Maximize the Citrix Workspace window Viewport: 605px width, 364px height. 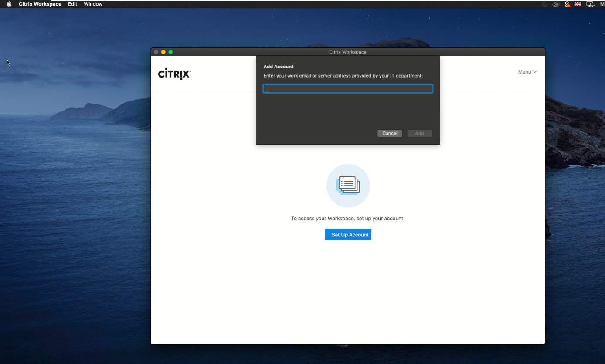[x=171, y=52]
